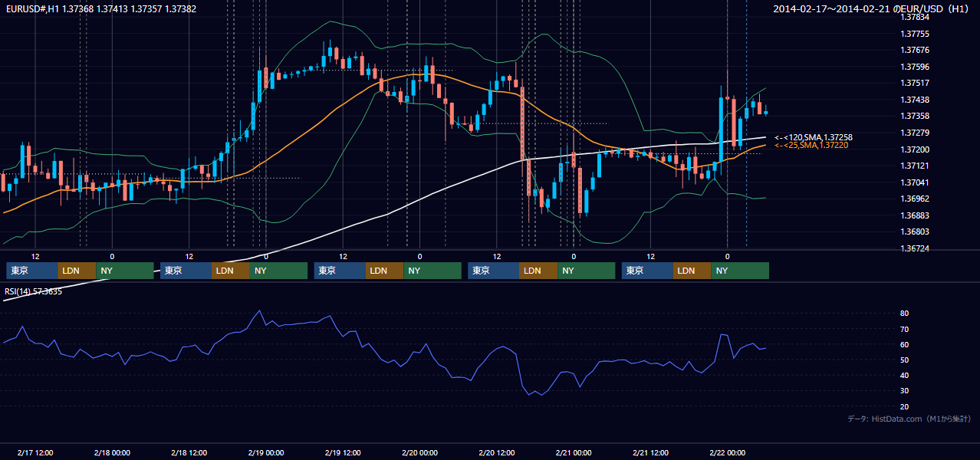Click price level 1.37438 on axis
Image resolution: width=980 pixels, height=460 pixels.
click(914, 100)
